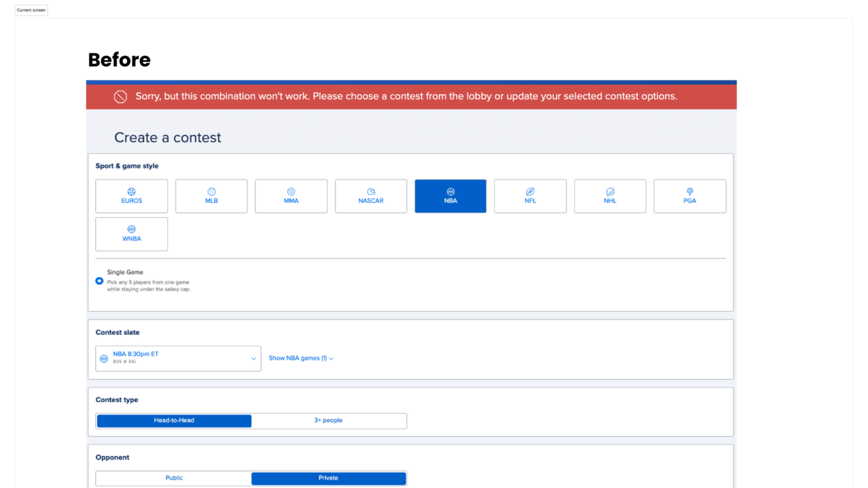Viewport: 868px width, 488px height.
Task: Set opponent to Private
Action: 328,478
